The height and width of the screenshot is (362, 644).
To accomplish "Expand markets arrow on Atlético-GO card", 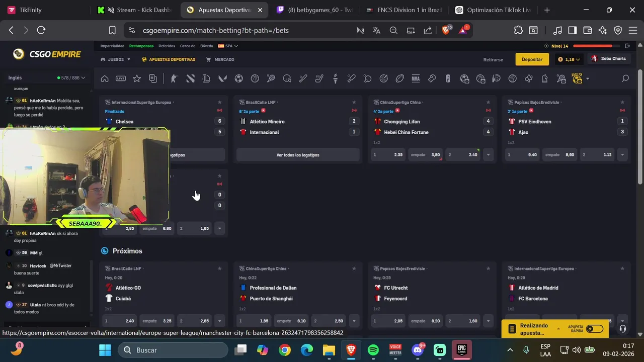I will point(219,321).
